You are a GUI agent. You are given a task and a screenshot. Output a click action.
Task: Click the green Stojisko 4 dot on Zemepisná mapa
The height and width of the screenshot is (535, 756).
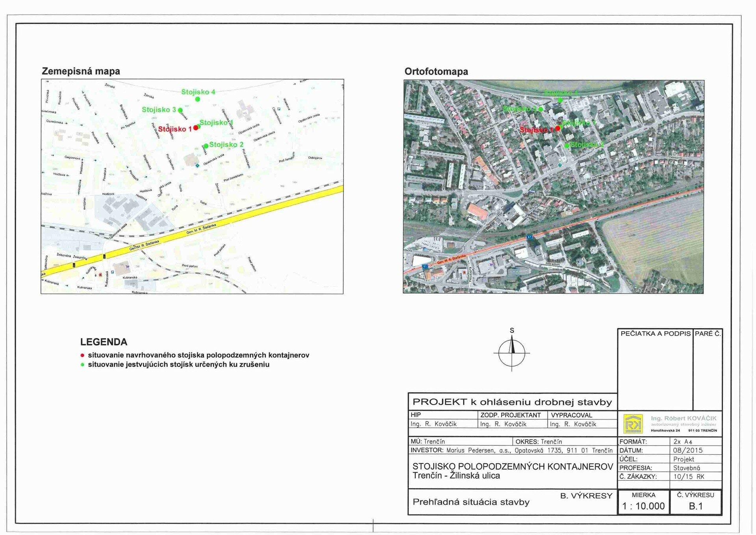[x=198, y=99]
